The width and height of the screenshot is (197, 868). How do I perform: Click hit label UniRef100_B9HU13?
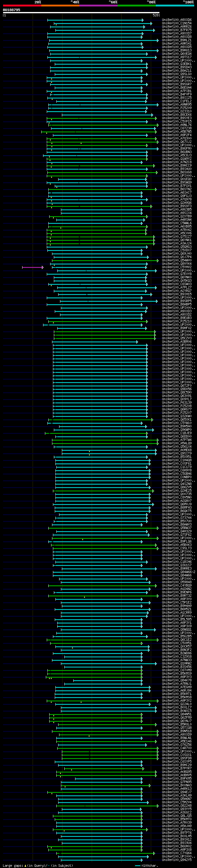tap(177, 50)
